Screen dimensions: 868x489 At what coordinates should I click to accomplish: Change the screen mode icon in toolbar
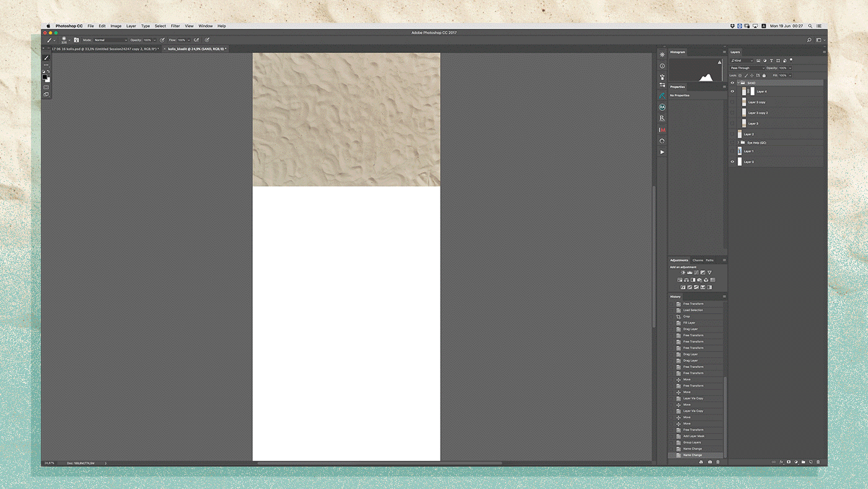pos(46,94)
